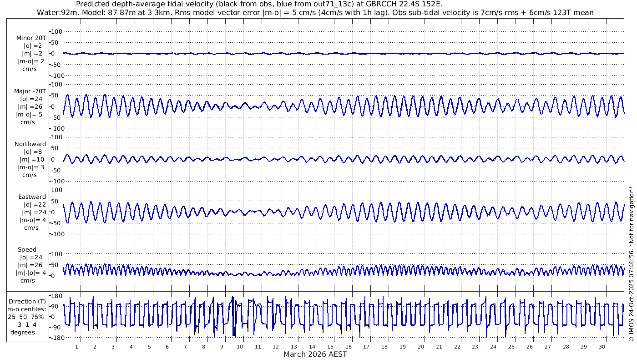The width and height of the screenshot is (637, 364).
Task: Select the 'Direction (T)' panel label
Action: tap(27, 302)
